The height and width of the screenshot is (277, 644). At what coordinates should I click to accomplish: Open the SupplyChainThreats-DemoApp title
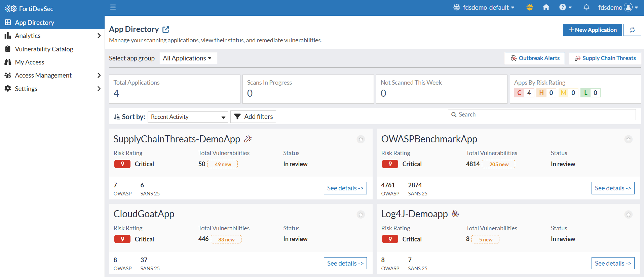[177, 139]
